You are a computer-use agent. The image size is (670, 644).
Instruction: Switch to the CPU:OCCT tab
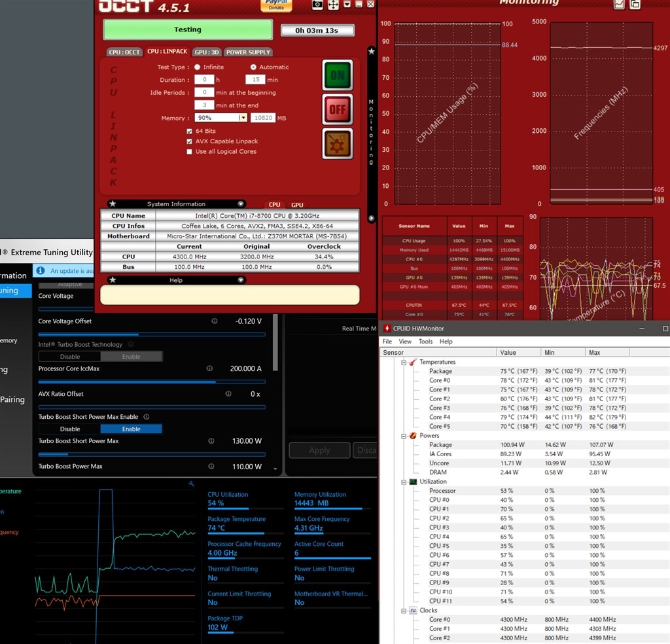point(124,52)
